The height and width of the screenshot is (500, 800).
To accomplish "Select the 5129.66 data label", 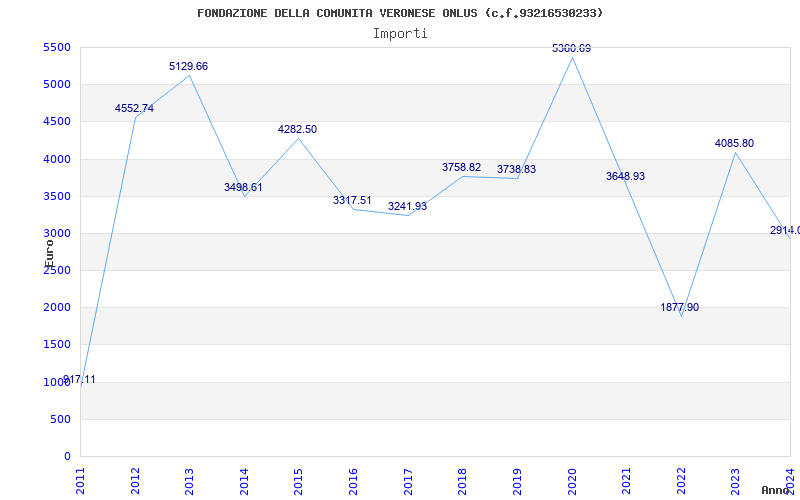I will (x=188, y=66).
